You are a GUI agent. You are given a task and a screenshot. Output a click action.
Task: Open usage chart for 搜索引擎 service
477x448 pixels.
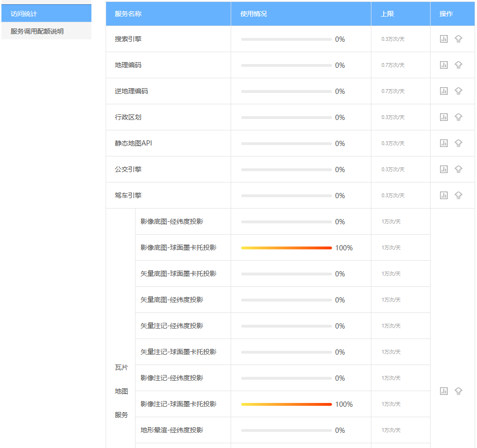click(443, 39)
